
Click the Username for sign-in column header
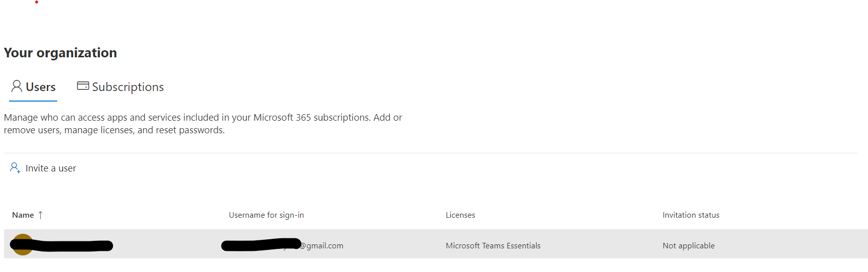pos(266,215)
